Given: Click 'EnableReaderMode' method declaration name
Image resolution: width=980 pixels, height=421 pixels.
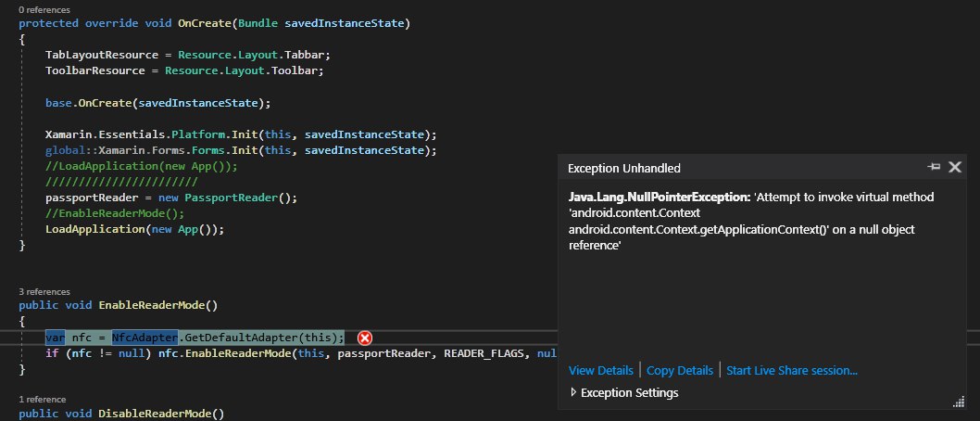Looking at the screenshot, I should tap(152, 305).
